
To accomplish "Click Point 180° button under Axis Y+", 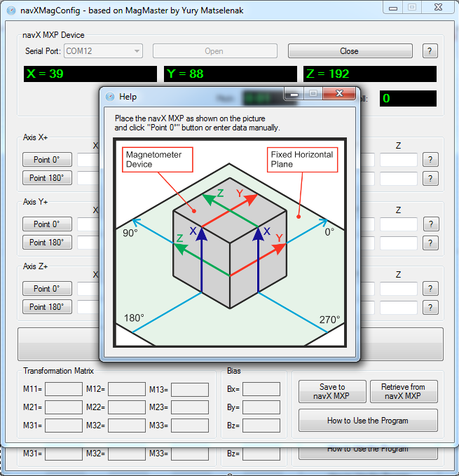I will (47, 243).
